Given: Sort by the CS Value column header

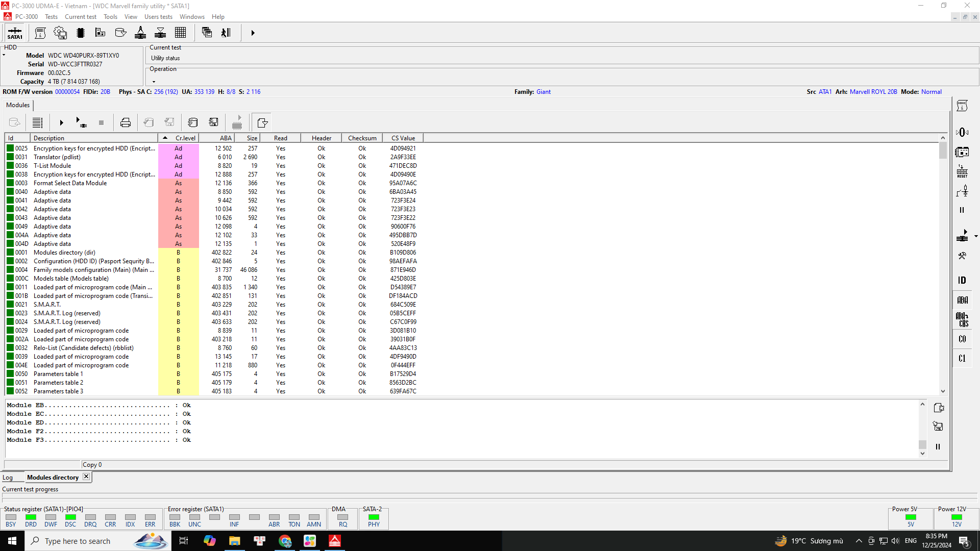Looking at the screenshot, I should point(403,138).
